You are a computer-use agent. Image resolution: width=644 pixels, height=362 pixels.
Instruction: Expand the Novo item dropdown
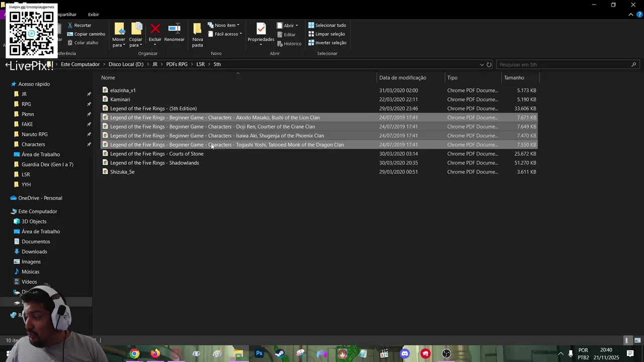click(x=223, y=25)
